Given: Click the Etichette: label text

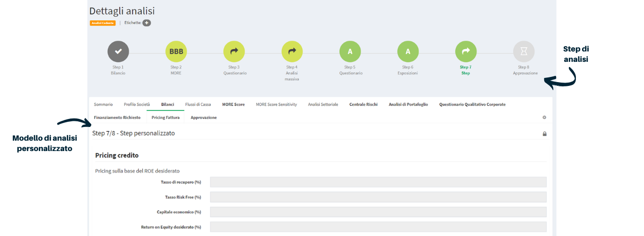Looking at the screenshot, I should [x=132, y=23].
